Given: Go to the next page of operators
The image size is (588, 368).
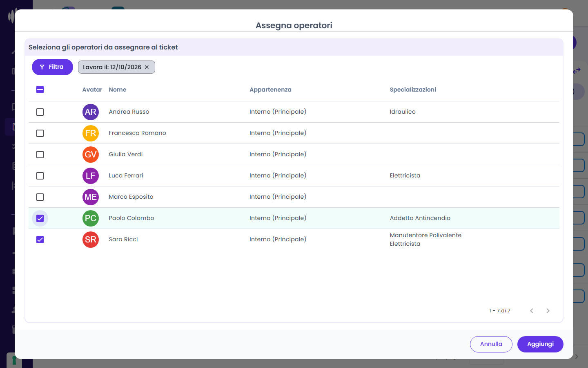Looking at the screenshot, I should click(x=548, y=311).
